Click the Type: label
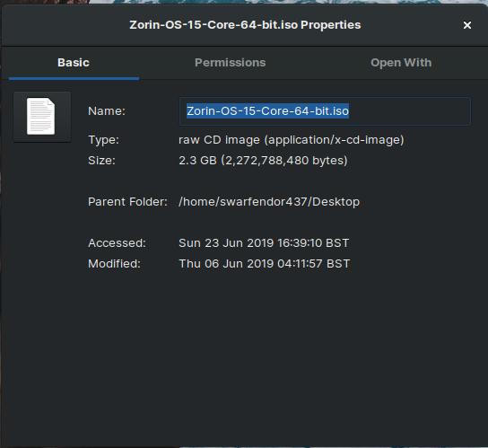 click(x=103, y=140)
